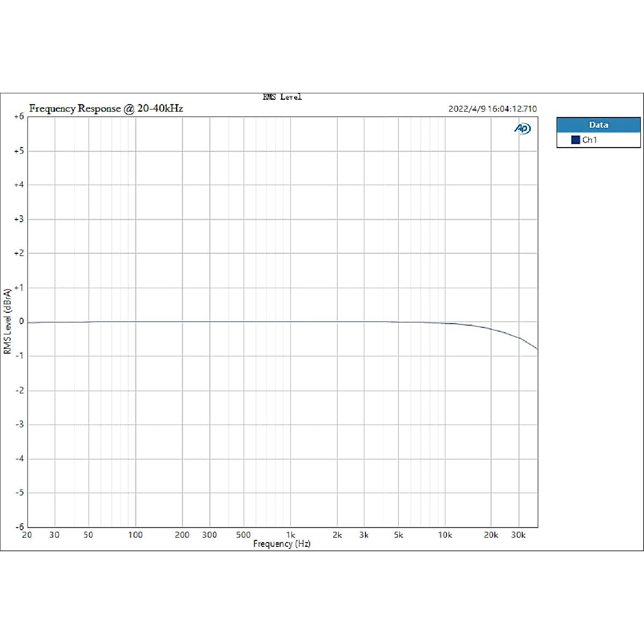
Task: Select the Frequency Response @ 20-40kHz title
Action: coord(106,108)
